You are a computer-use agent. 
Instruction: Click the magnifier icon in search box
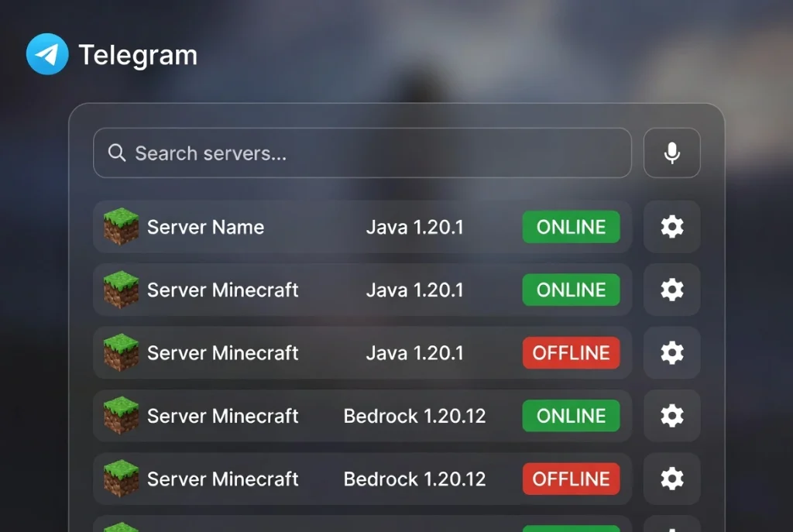(x=117, y=153)
